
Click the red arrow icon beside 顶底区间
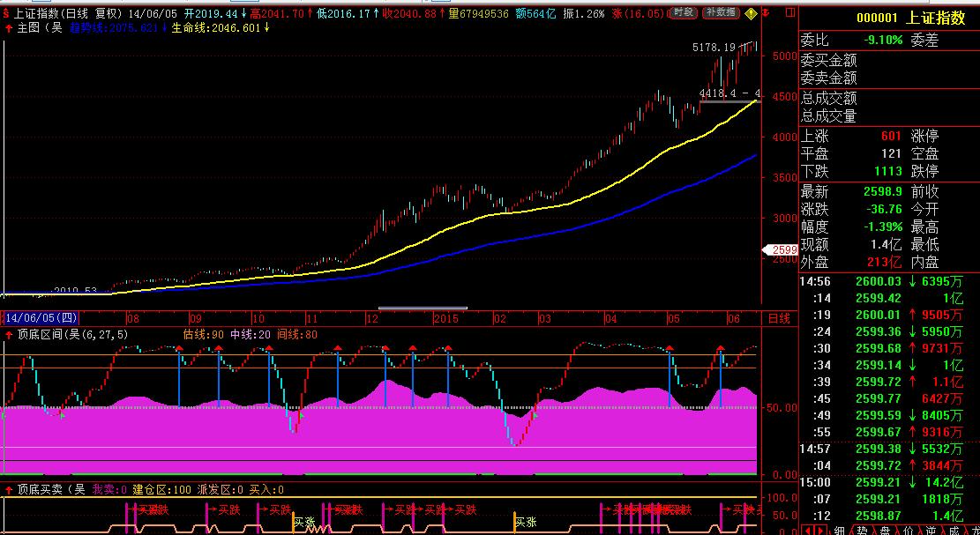pos(8,335)
